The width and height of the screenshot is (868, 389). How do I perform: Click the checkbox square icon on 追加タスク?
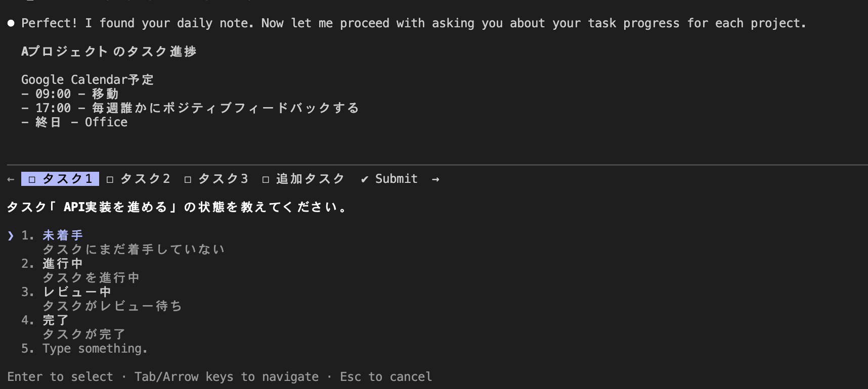(265, 178)
